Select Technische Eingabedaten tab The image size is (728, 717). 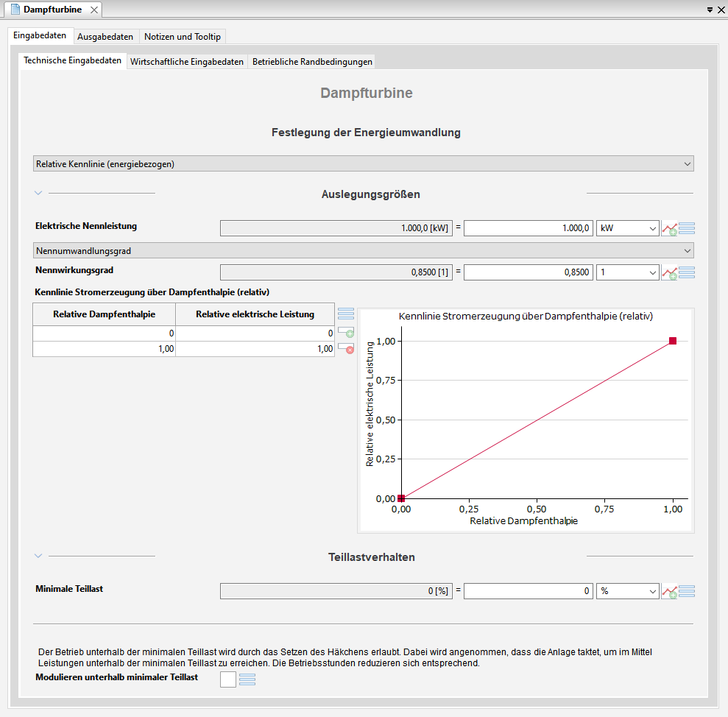[72, 60]
